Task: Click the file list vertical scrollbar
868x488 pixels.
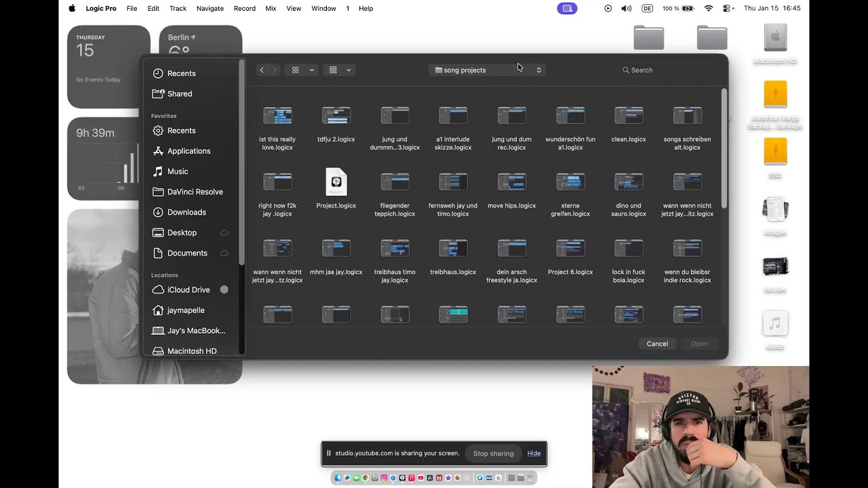Action: (x=724, y=148)
